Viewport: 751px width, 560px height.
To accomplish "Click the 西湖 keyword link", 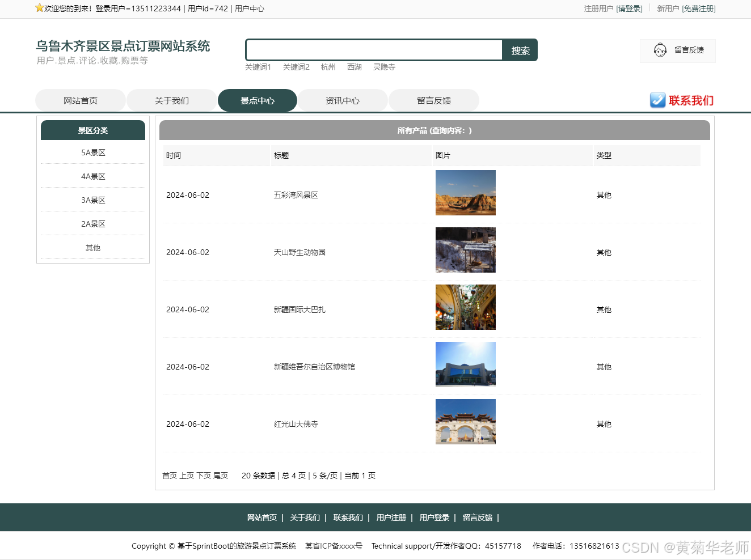I will coord(355,67).
